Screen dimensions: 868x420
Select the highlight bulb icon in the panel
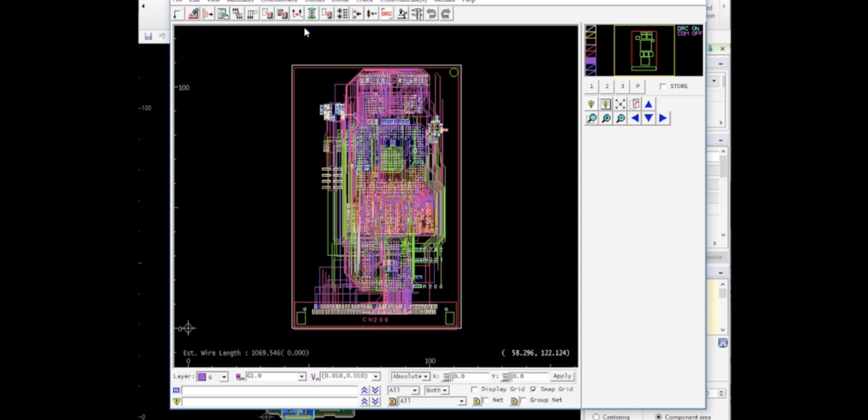click(591, 104)
